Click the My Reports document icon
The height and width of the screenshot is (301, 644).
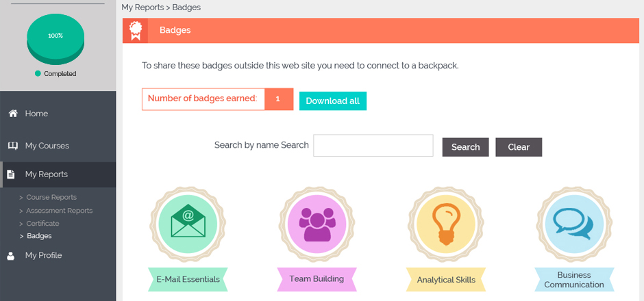(x=11, y=174)
